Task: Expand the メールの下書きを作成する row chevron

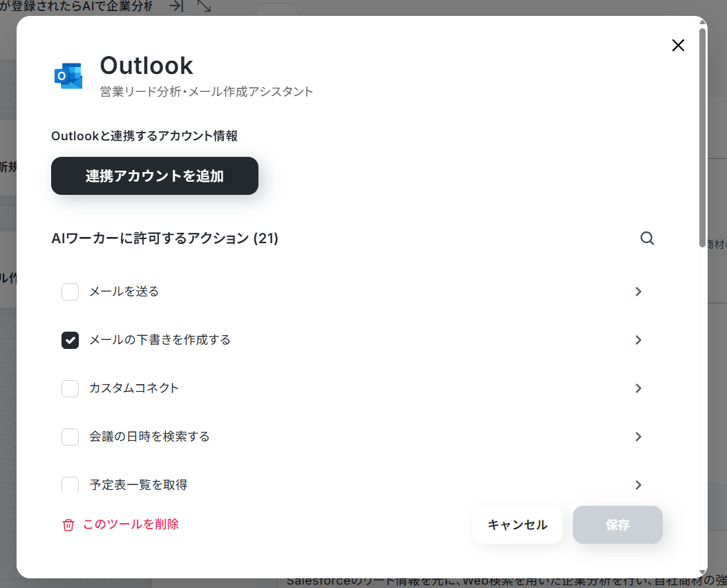Action: coord(639,340)
